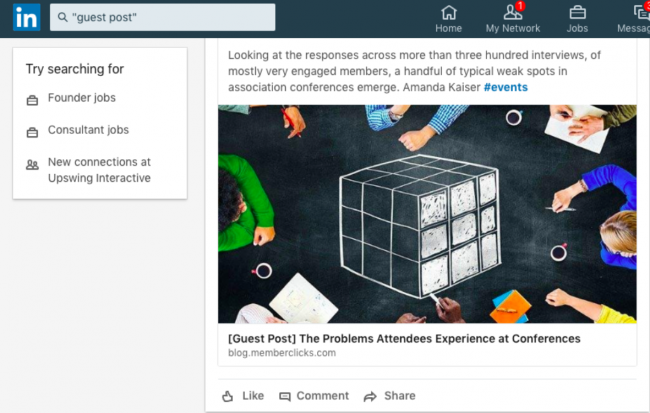
Task: Follow the #events hashtag link
Action: click(x=506, y=87)
